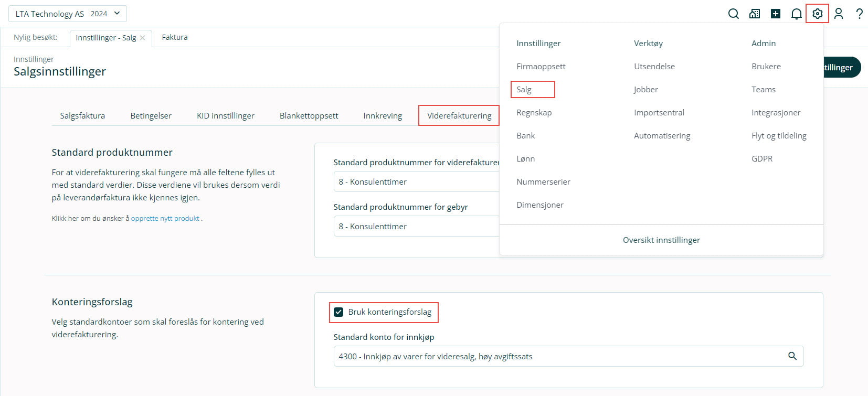Switch to the KID innstillinger tab

point(225,116)
